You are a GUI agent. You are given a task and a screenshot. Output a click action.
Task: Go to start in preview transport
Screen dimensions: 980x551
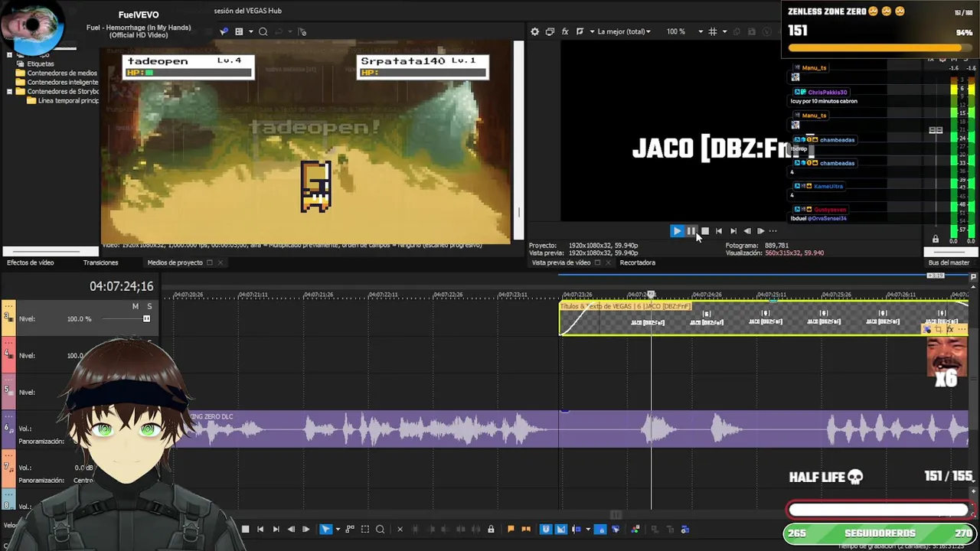coord(719,230)
